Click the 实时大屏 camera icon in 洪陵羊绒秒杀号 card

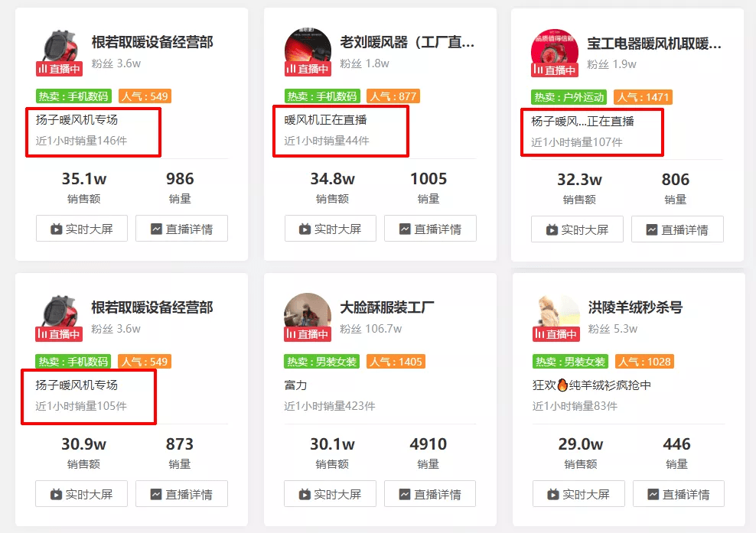click(x=552, y=494)
